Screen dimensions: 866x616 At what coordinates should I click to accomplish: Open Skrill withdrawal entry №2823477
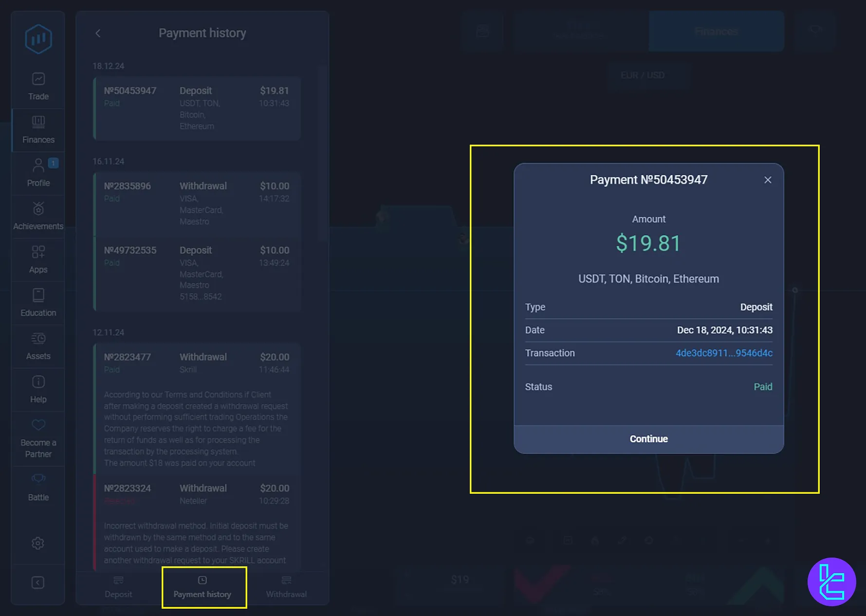pos(197,409)
